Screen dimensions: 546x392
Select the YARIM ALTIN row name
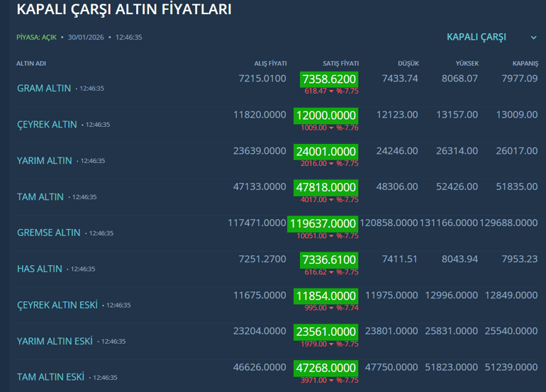click(x=45, y=161)
